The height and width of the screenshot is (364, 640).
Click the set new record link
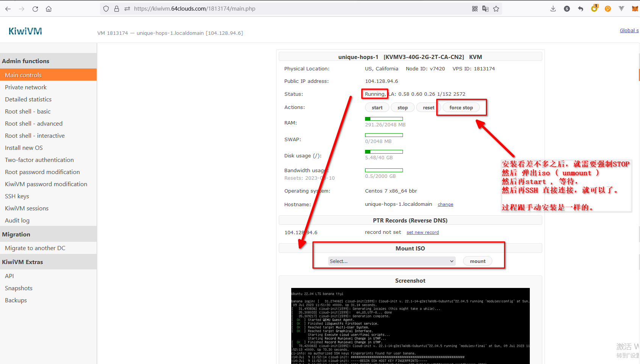[423, 232]
